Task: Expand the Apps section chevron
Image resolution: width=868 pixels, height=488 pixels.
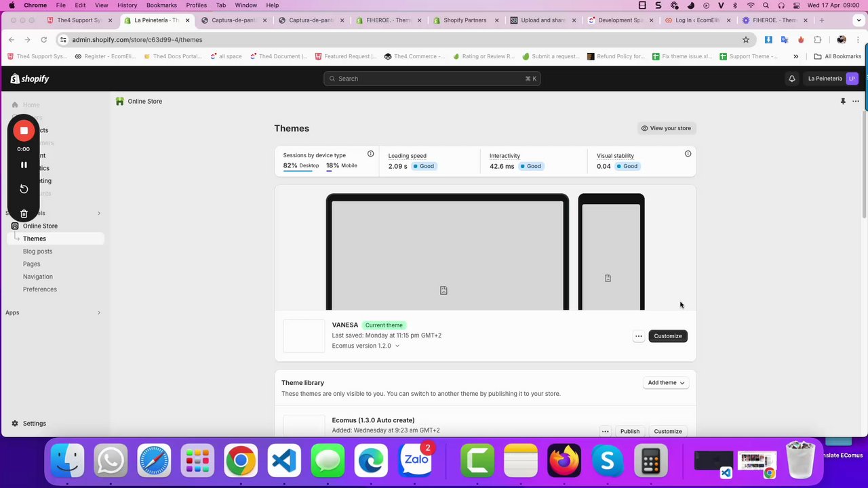Action: point(99,312)
